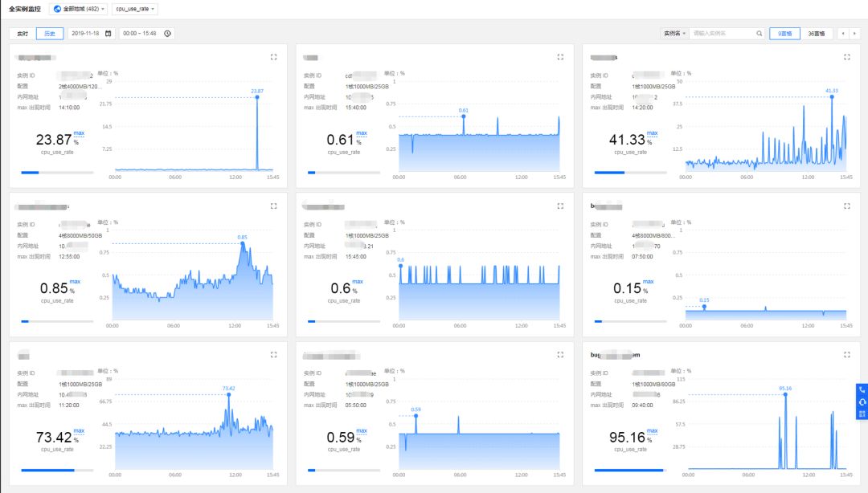Image resolution: width=868 pixels, height=493 pixels.
Task: Select the 9宫格 grid layout
Action: coord(784,33)
